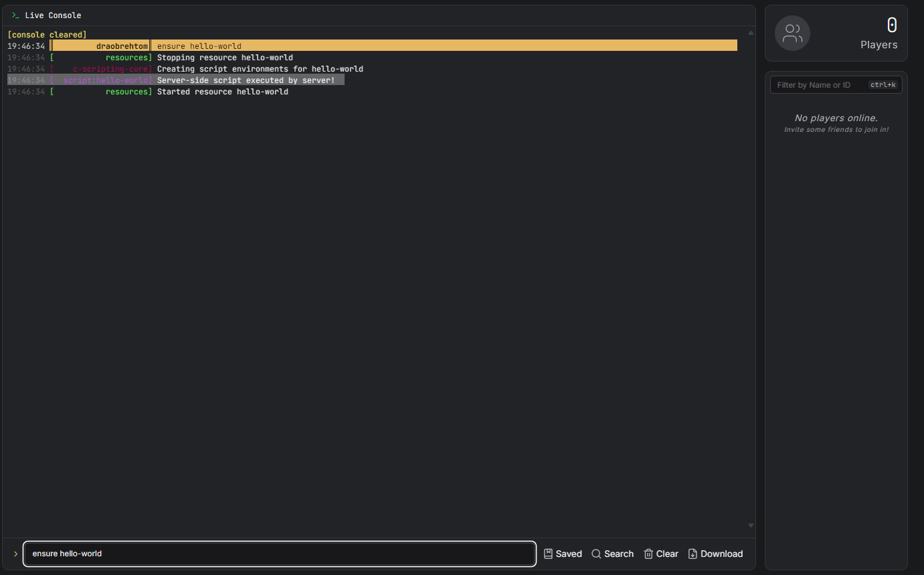Click the ctrl+k shortcut badge
This screenshot has width=924, height=575.
click(x=883, y=84)
